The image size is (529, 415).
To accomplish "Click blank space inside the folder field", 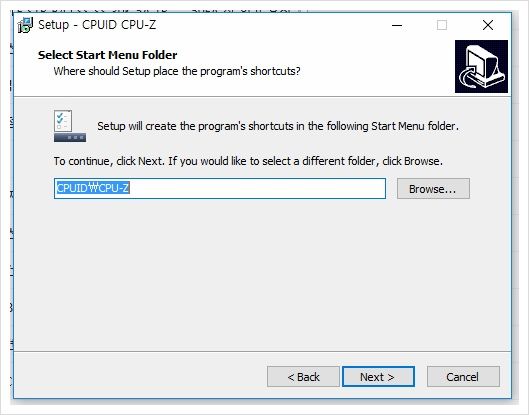I will pyautogui.click(x=256, y=189).
